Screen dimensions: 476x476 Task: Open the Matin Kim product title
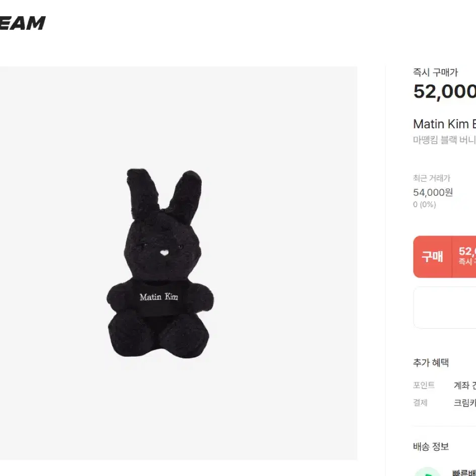[x=444, y=124]
